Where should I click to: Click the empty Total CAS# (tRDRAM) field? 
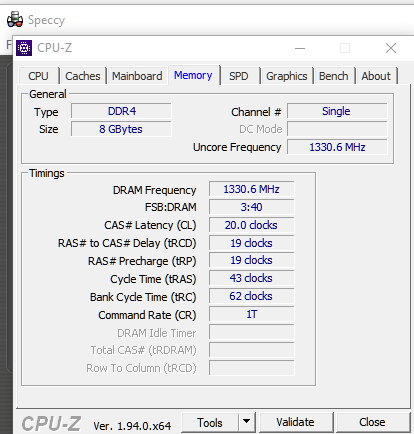pos(252,350)
